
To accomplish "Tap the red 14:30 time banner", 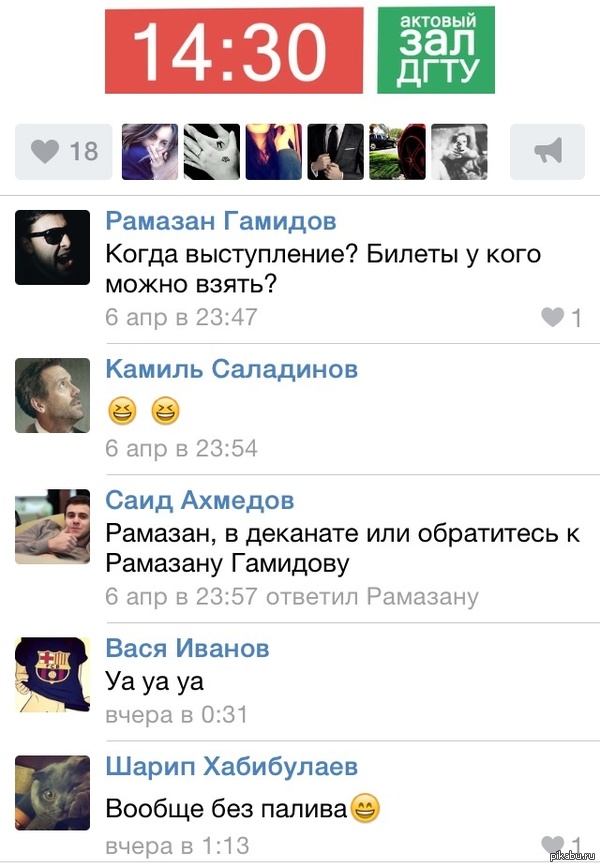I will point(234,50).
